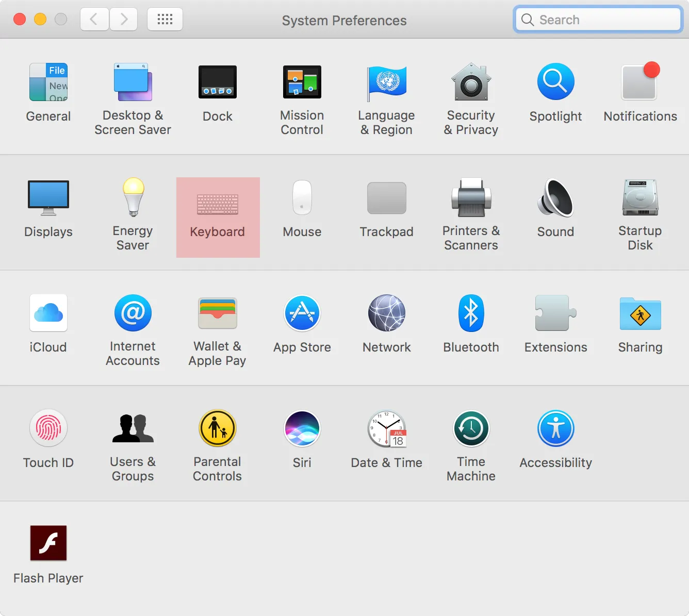Viewport: 689px width, 616px height.
Task: Click the back navigation arrow
Action: click(94, 19)
